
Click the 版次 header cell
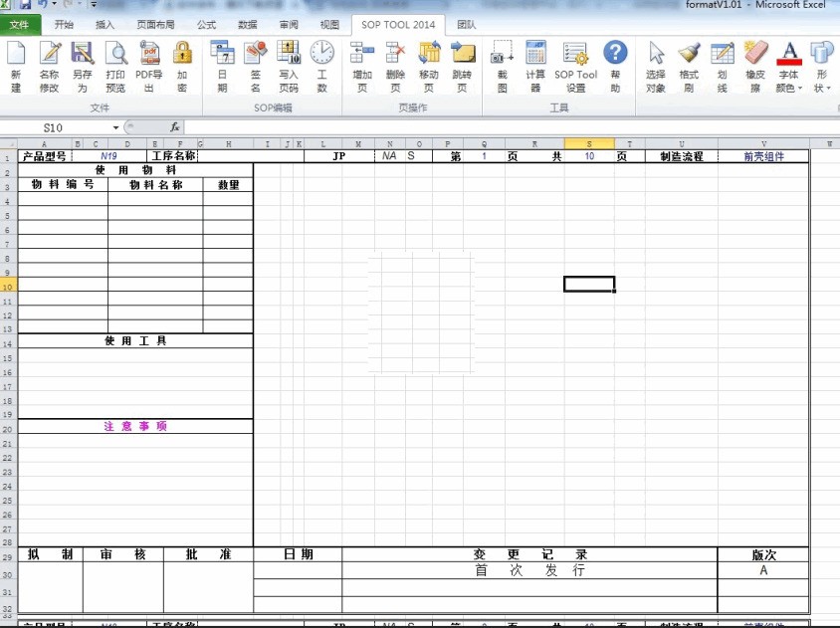click(x=763, y=554)
